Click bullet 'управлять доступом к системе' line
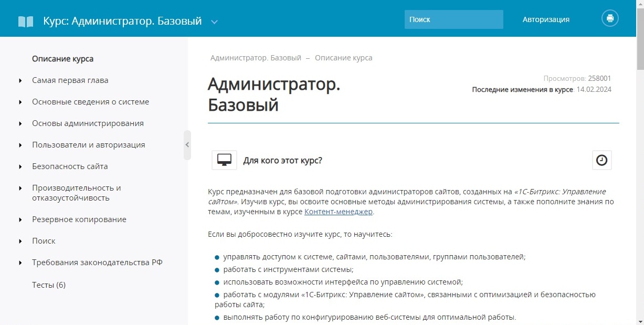Viewport: 644px width, 325px height. click(x=374, y=257)
